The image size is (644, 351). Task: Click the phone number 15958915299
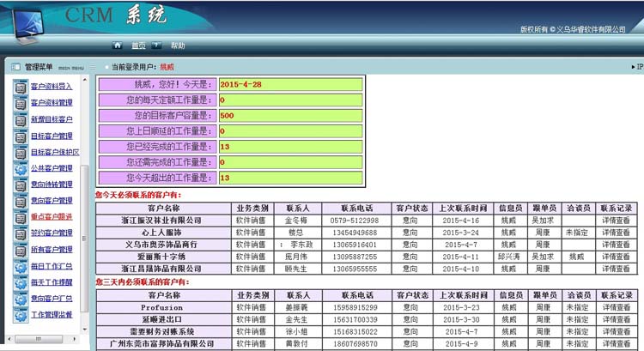coord(355,307)
